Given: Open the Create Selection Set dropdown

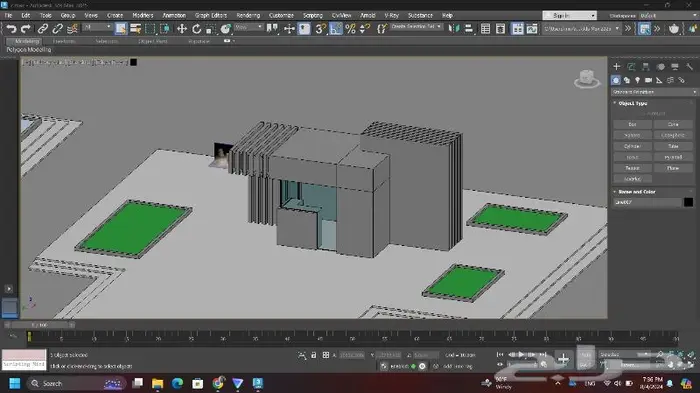Looking at the screenshot, I should (416, 27).
